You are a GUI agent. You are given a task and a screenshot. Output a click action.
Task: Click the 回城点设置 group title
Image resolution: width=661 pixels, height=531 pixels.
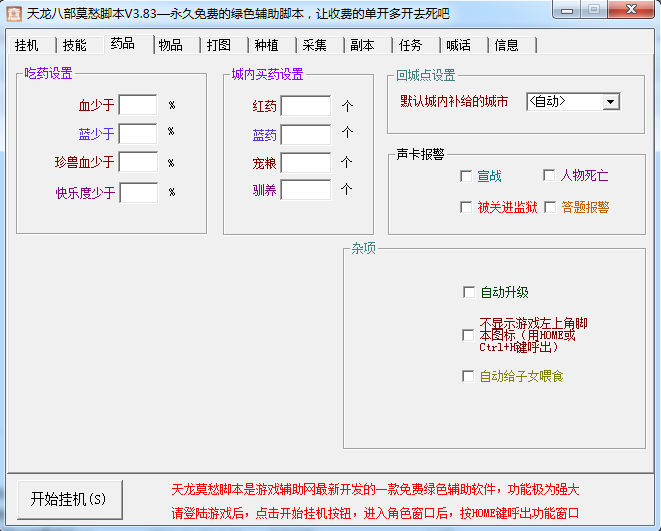click(426, 75)
